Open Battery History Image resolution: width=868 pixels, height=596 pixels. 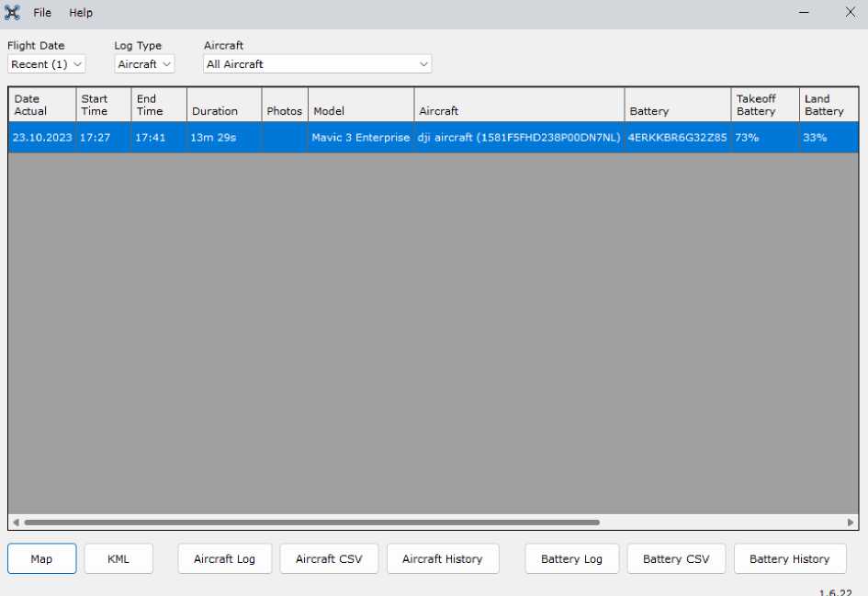pos(789,558)
